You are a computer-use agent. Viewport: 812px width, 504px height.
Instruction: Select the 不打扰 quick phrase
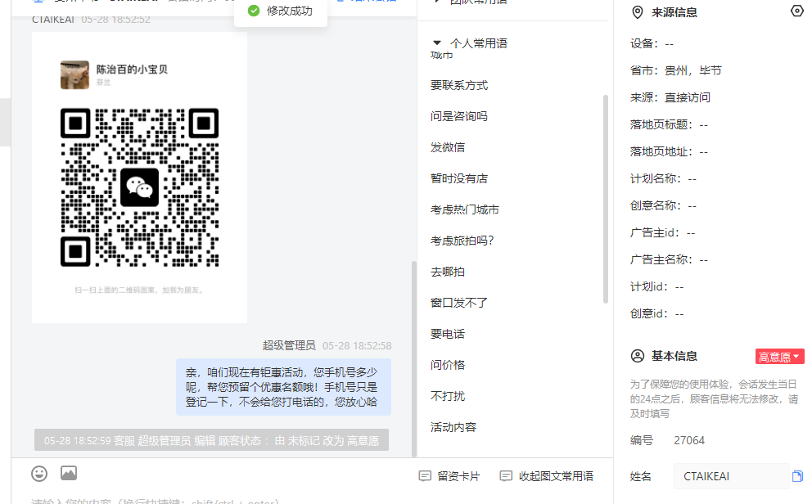(448, 396)
